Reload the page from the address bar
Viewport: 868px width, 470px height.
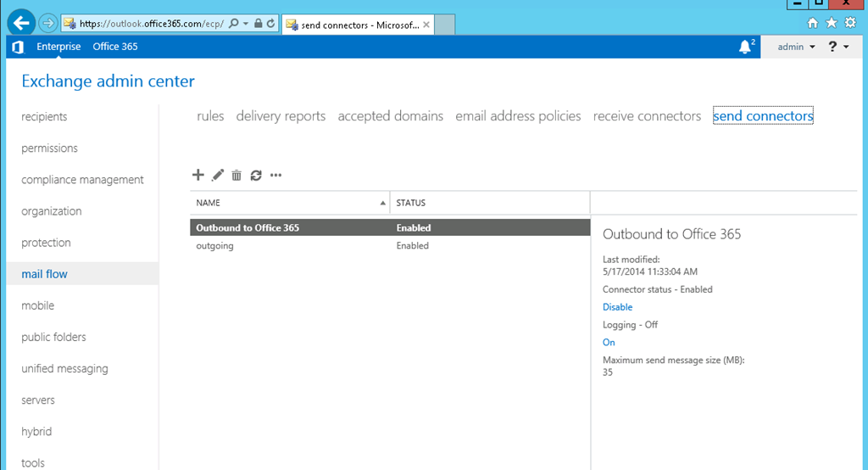[x=270, y=23]
